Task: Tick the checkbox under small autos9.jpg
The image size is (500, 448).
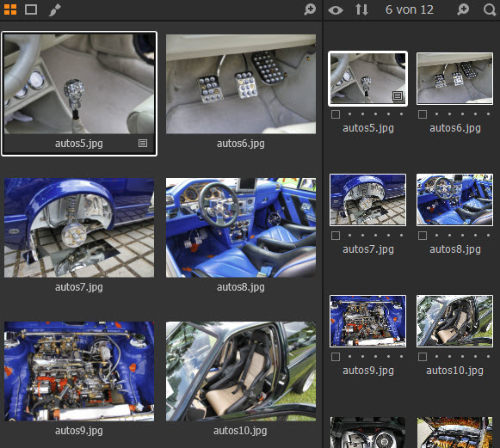Action: (x=335, y=357)
